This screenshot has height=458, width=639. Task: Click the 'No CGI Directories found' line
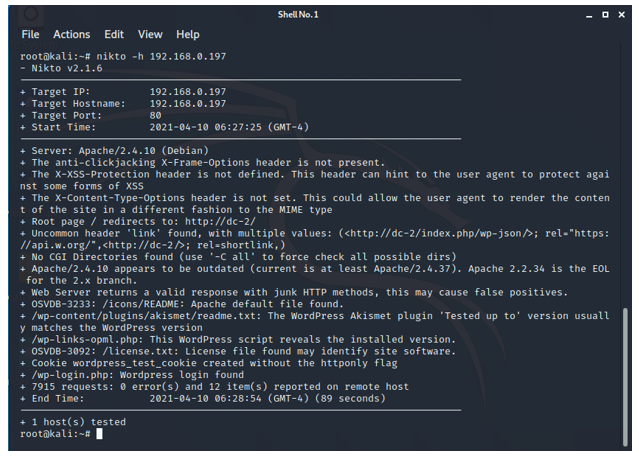(238, 258)
